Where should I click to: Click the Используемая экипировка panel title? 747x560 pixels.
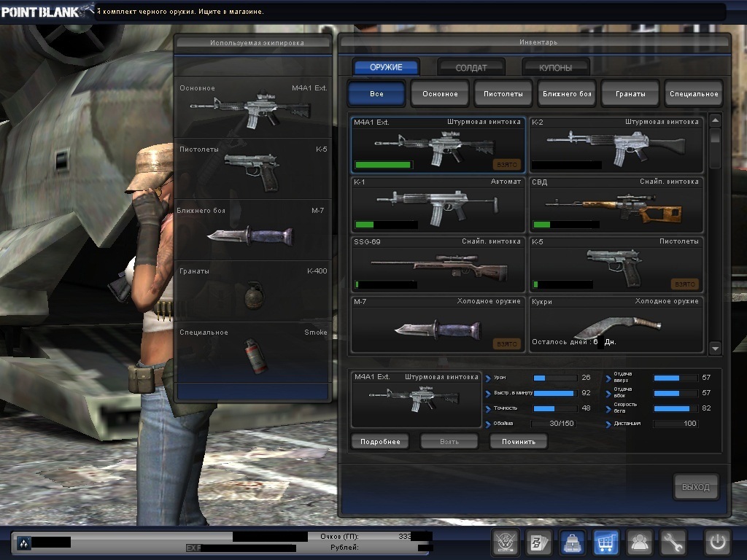pos(257,42)
